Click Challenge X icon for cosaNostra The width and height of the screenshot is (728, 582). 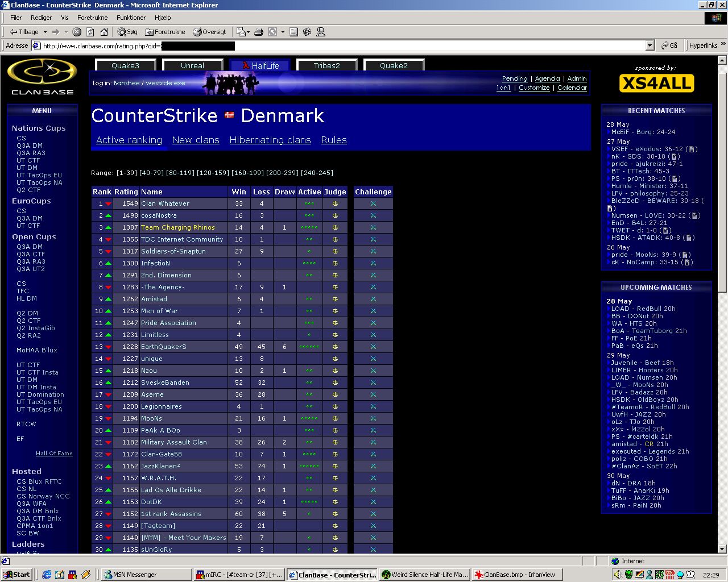[373, 215]
